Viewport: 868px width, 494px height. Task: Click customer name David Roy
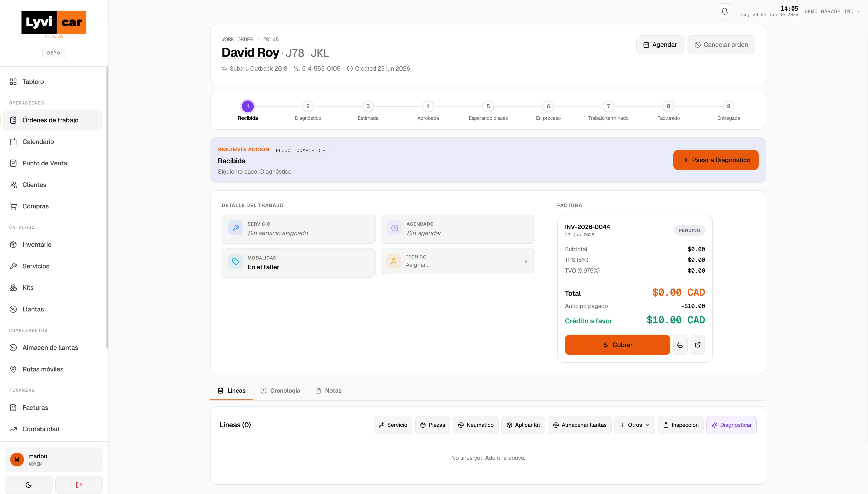coord(250,53)
